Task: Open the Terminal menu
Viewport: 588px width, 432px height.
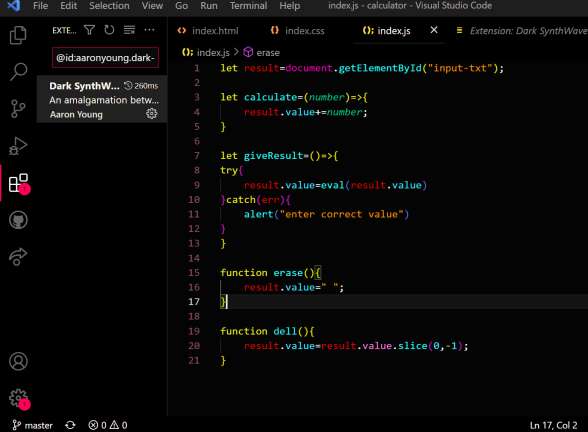Action: [x=248, y=6]
